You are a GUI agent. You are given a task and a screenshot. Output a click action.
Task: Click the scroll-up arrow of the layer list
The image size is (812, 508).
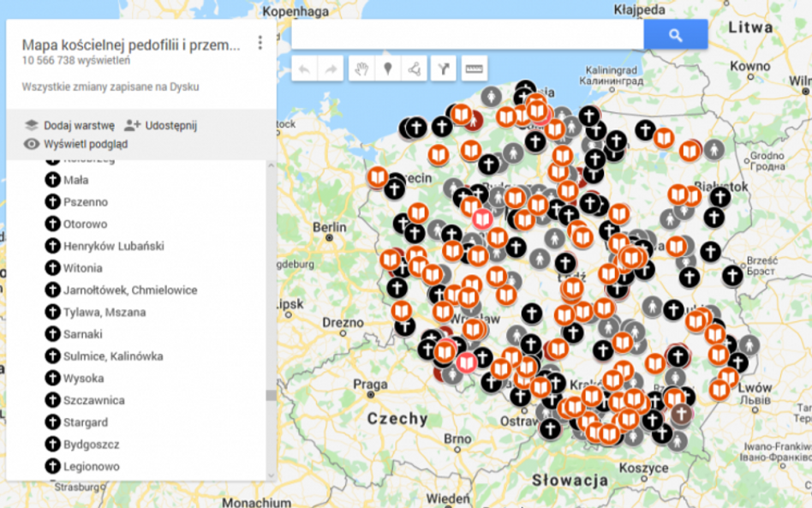pos(271,165)
